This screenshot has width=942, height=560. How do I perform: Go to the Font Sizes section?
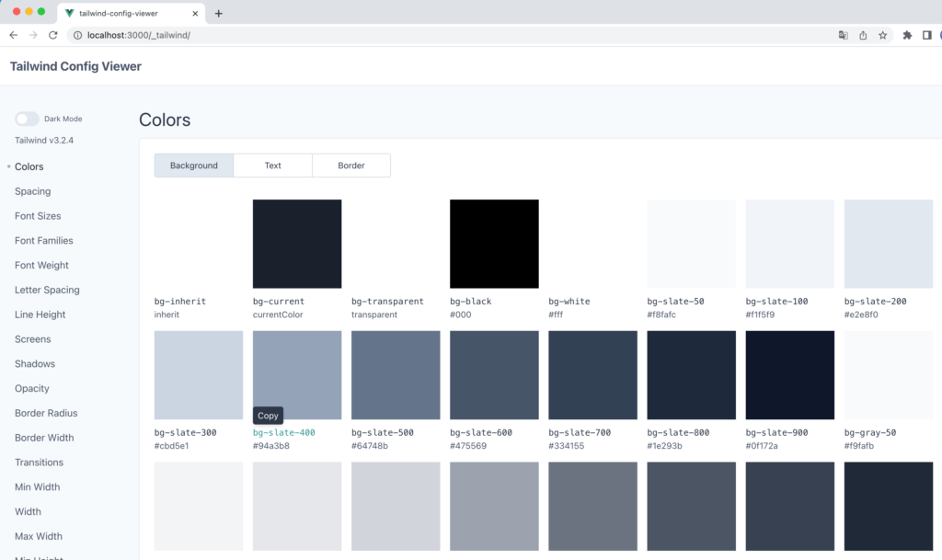click(38, 216)
